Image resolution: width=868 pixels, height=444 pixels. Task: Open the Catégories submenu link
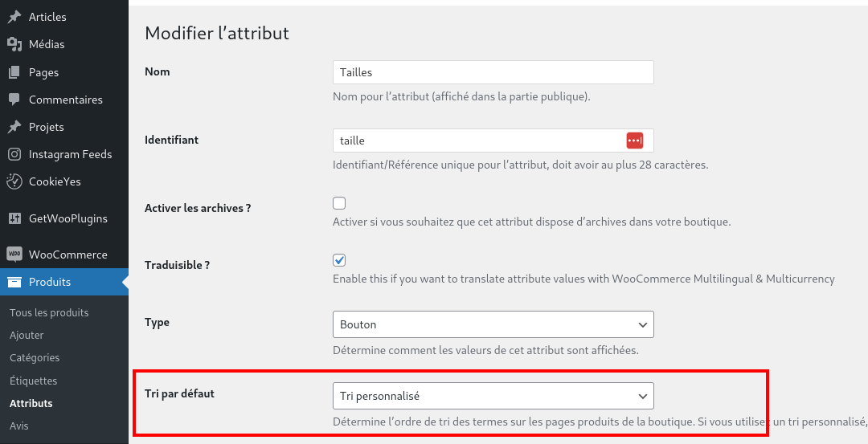coord(35,358)
